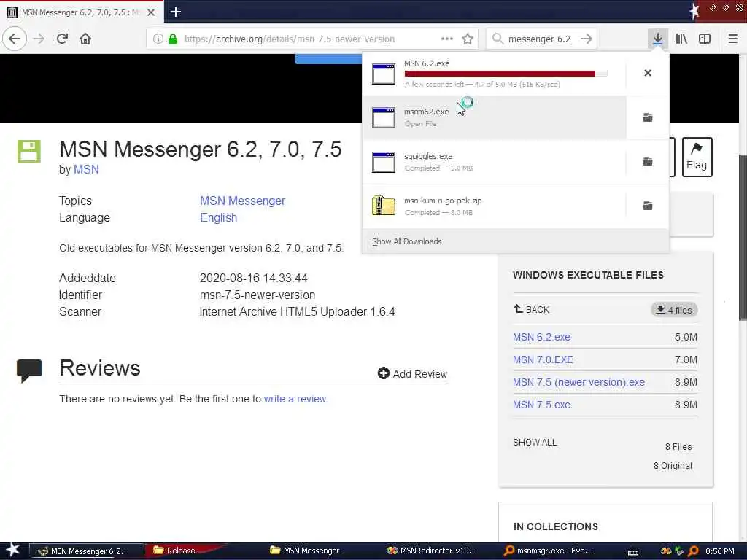The width and height of the screenshot is (747, 560).
Task: Click BACK in the files panel
Action: click(x=531, y=309)
